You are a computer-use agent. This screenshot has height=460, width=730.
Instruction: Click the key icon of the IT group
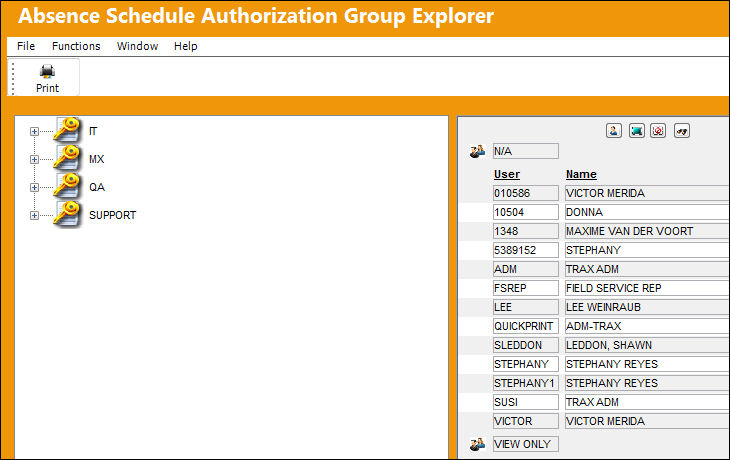[68, 130]
